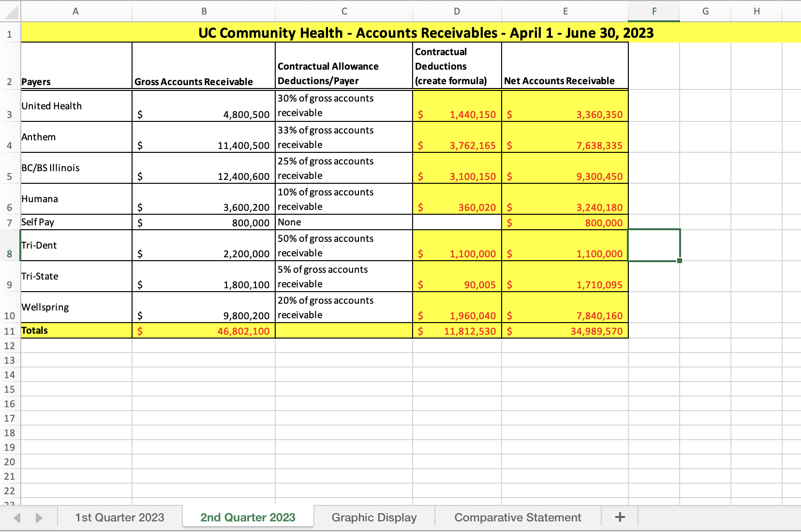Click the left sheet navigation arrow
This screenshot has height=532, width=801.
[18, 517]
